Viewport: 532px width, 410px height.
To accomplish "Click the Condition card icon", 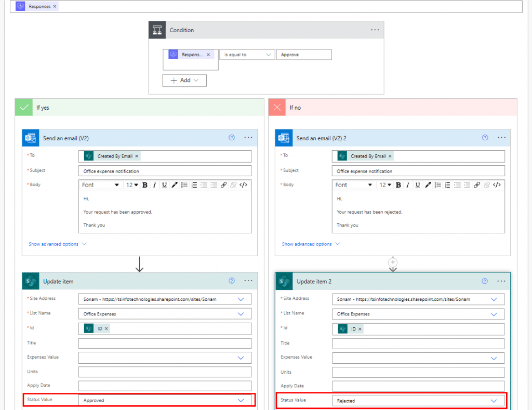I will 157,30.
